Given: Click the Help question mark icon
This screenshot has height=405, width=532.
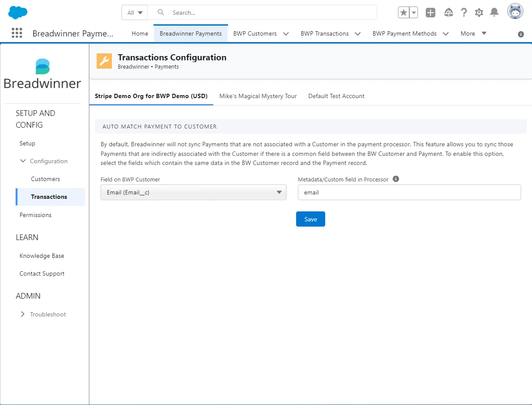Looking at the screenshot, I should pyautogui.click(x=464, y=13).
